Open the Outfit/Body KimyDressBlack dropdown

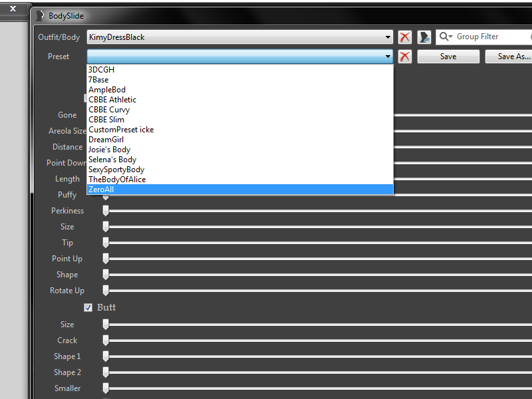pyautogui.click(x=240, y=37)
